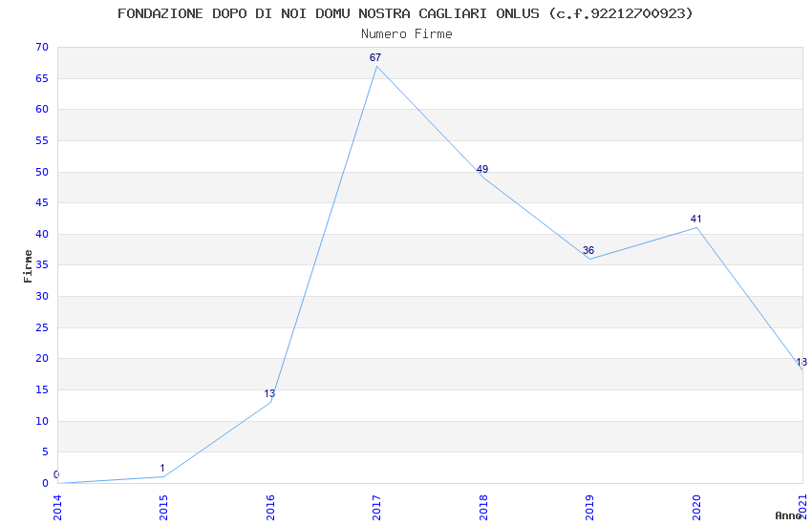
Task: Select the 2020 x-axis year label
Action: click(696, 508)
